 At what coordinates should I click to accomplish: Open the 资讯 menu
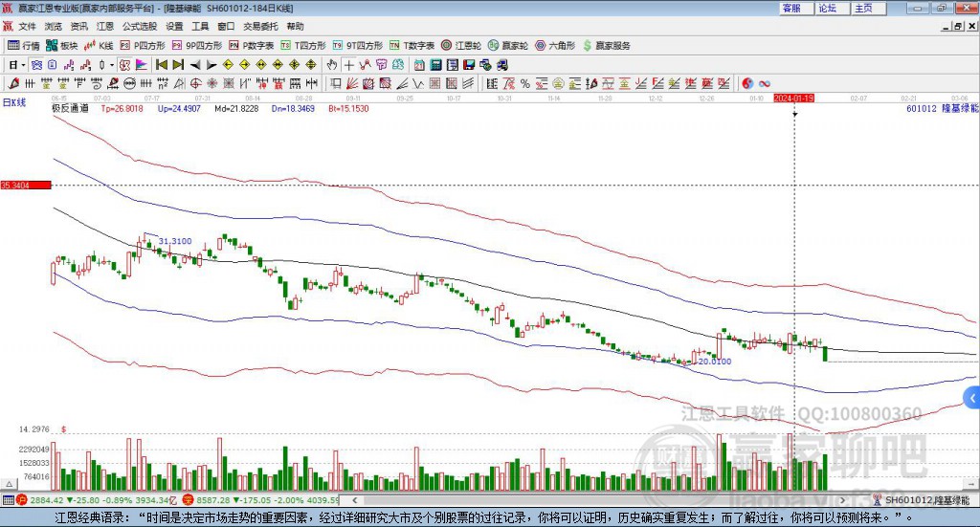click(78, 26)
